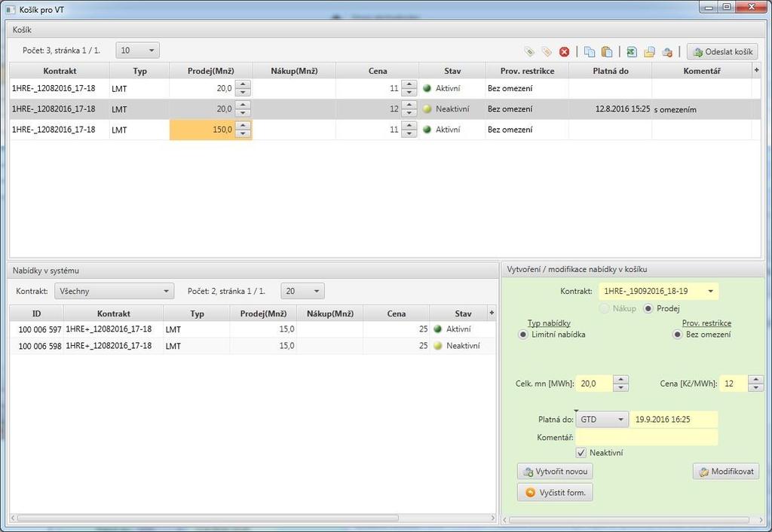This screenshot has height=532, width=772.
Task: Increase Celk. mn [MWh] value with up arrow
Action: coord(621,379)
